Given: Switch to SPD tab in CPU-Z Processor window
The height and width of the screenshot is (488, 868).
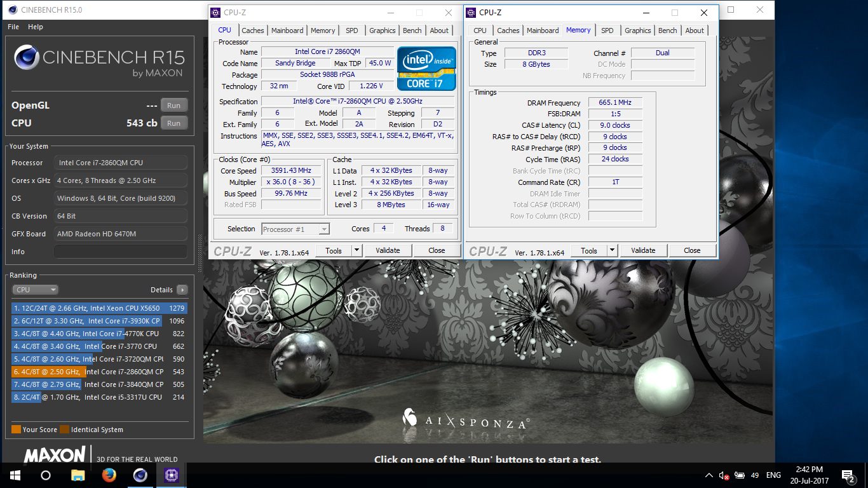Looking at the screenshot, I should [x=352, y=30].
